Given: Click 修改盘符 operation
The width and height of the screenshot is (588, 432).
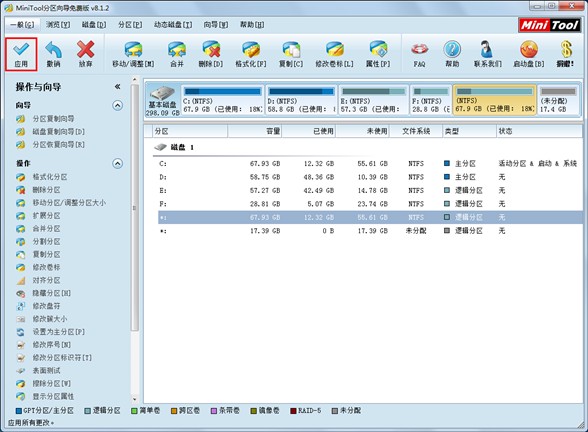Looking at the screenshot, I should [46, 306].
